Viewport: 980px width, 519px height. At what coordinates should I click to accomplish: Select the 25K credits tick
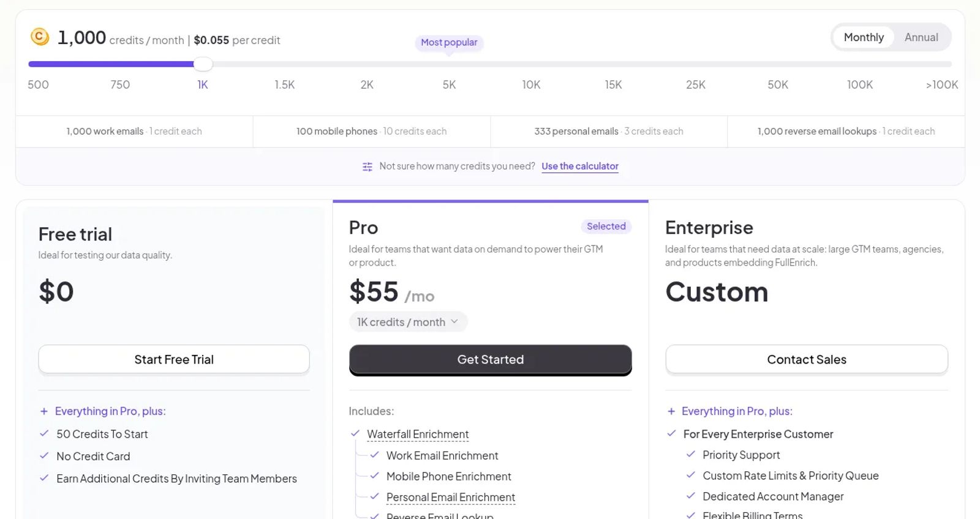tap(696, 84)
